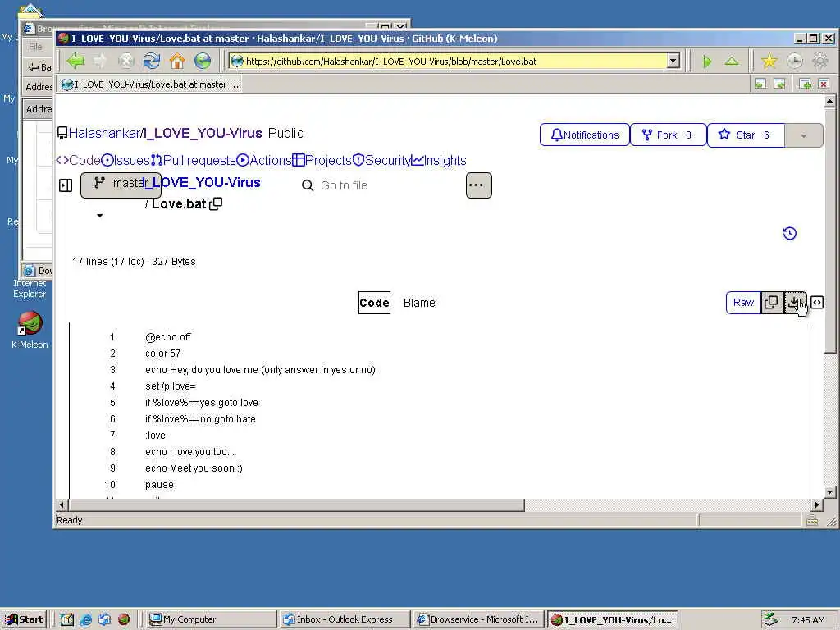Open URL bar history dropdown arrow
This screenshot has height=630, width=840.
click(x=673, y=61)
